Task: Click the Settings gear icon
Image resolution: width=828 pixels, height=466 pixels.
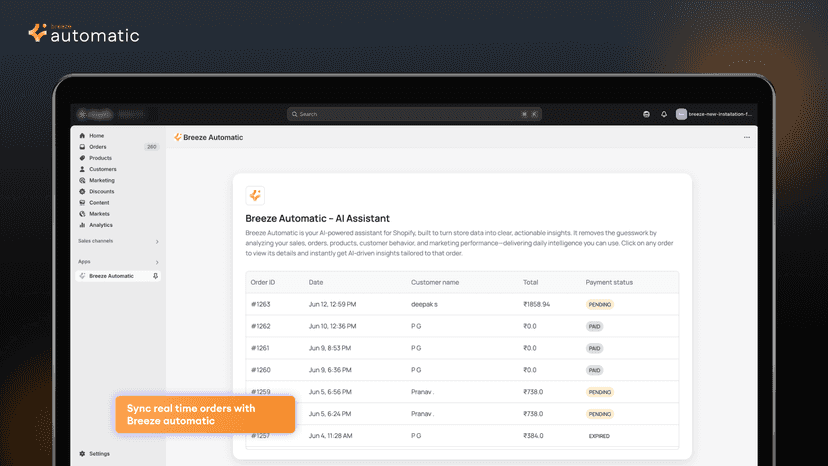Action: [82, 453]
